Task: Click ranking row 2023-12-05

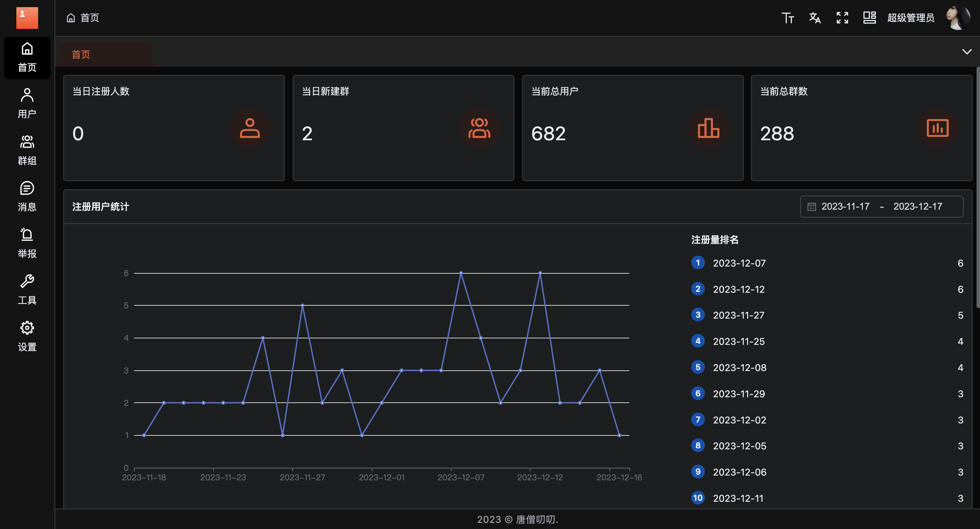Action: click(827, 446)
